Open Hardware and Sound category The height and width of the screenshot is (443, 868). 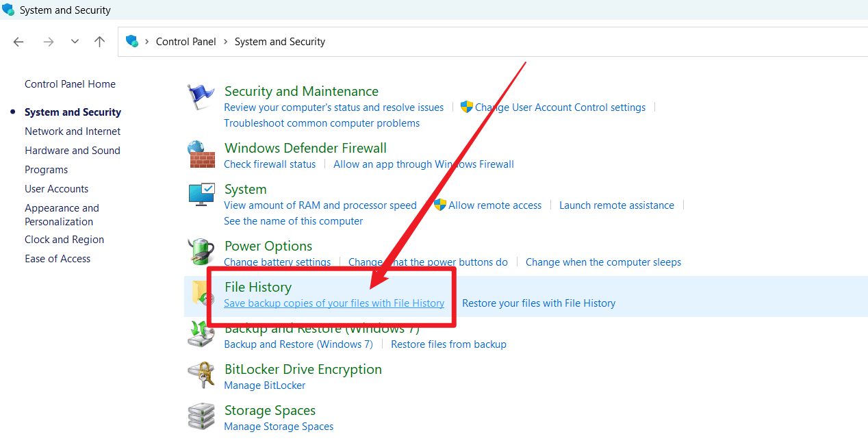coord(73,151)
